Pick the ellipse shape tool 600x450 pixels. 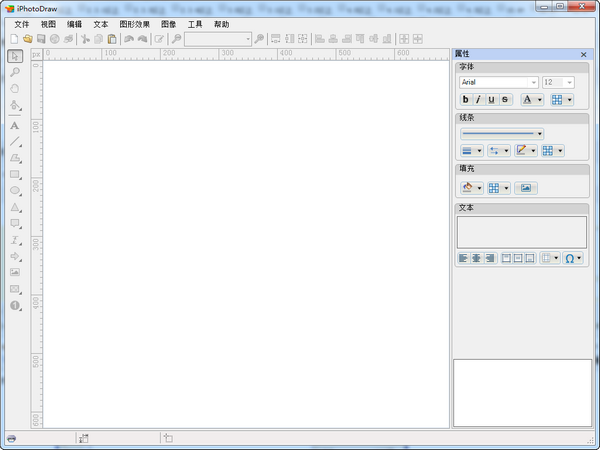(x=15, y=190)
